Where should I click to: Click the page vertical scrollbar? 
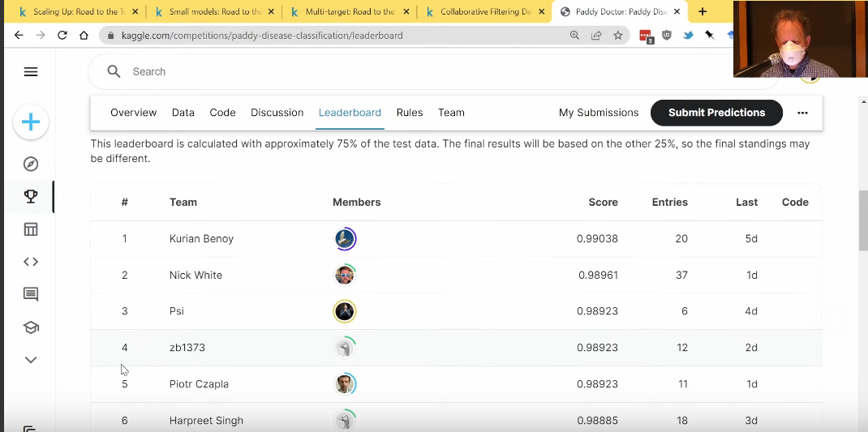(x=862, y=220)
